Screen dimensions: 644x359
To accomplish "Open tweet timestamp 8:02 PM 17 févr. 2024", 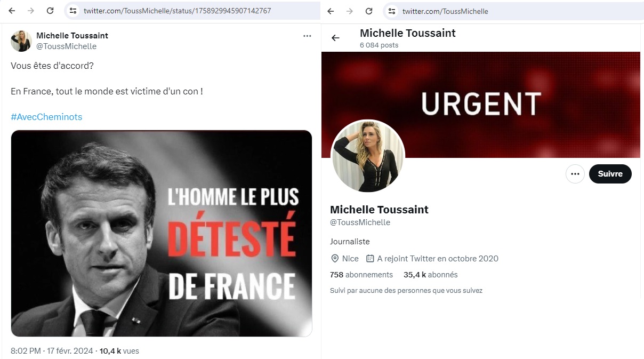I will pyautogui.click(x=52, y=351).
